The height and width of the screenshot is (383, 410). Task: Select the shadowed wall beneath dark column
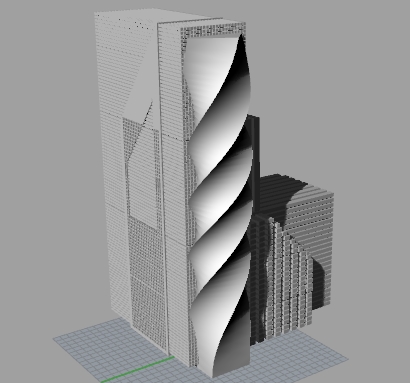(x=258, y=283)
